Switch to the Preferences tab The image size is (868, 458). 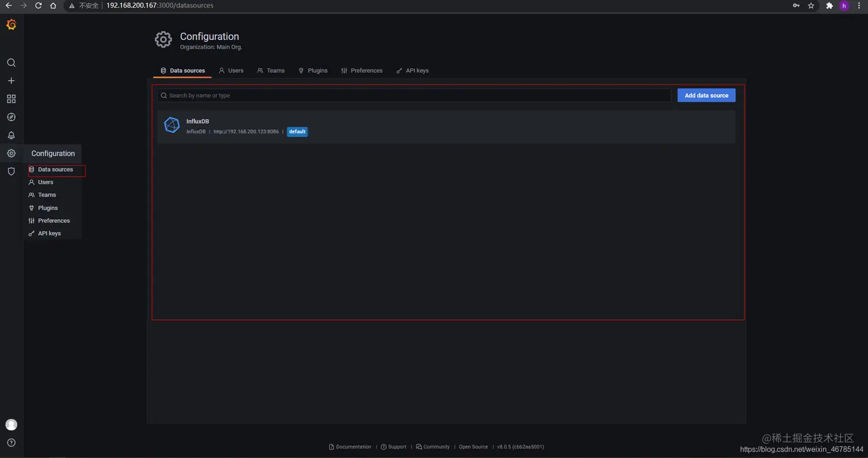click(362, 71)
